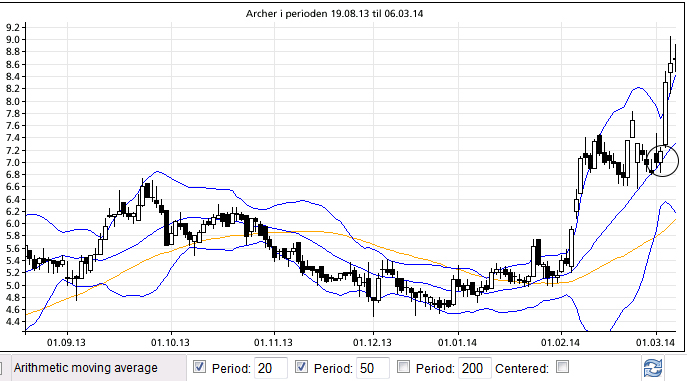This screenshot has height=381, width=687.
Task: Tick the Centered checkbox
Action: [563, 367]
